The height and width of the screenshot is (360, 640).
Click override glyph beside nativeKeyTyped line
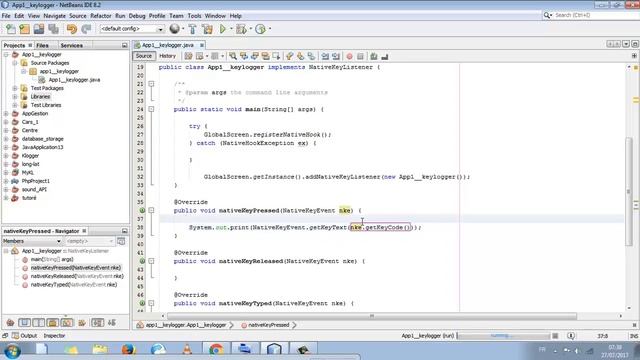[x=142, y=303]
